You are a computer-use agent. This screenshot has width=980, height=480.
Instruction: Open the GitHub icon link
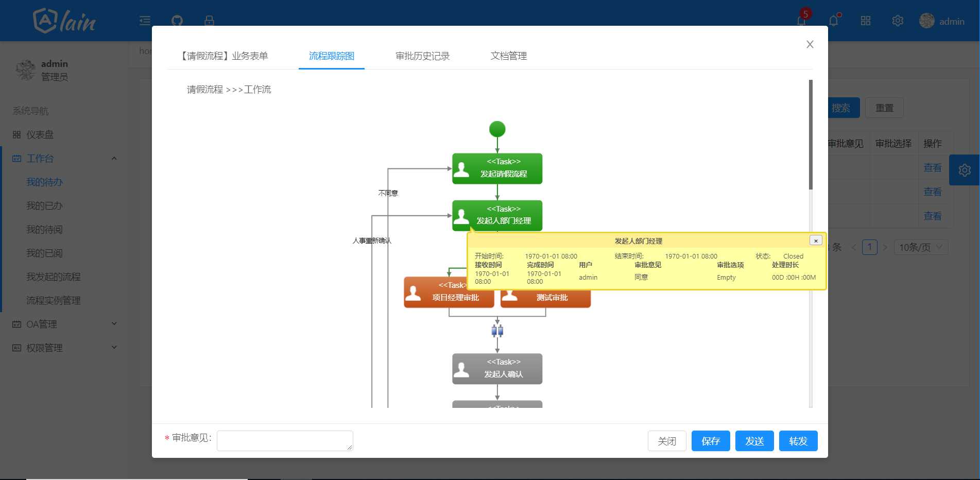[x=177, y=21]
